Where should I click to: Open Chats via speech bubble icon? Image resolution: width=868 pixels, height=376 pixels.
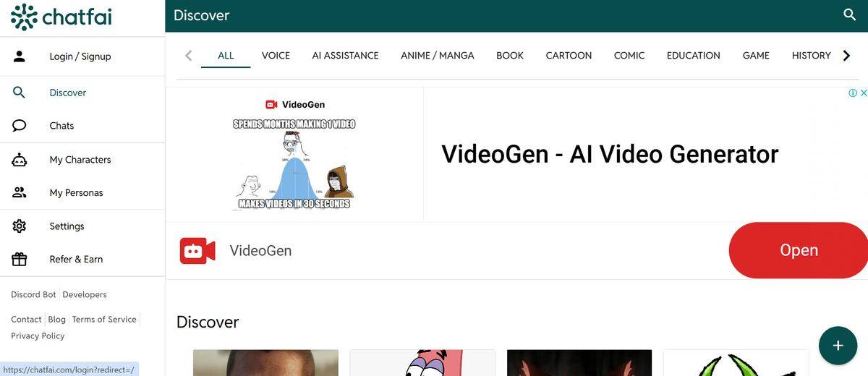(x=20, y=126)
